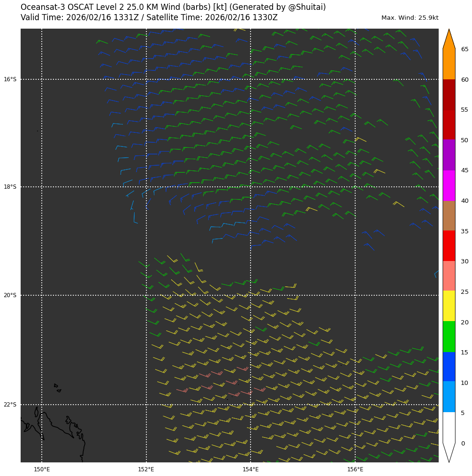Image resolution: width=472 pixels, height=476 pixels.
Task: Click the 22°S latitude axis label
Action: (x=10, y=405)
